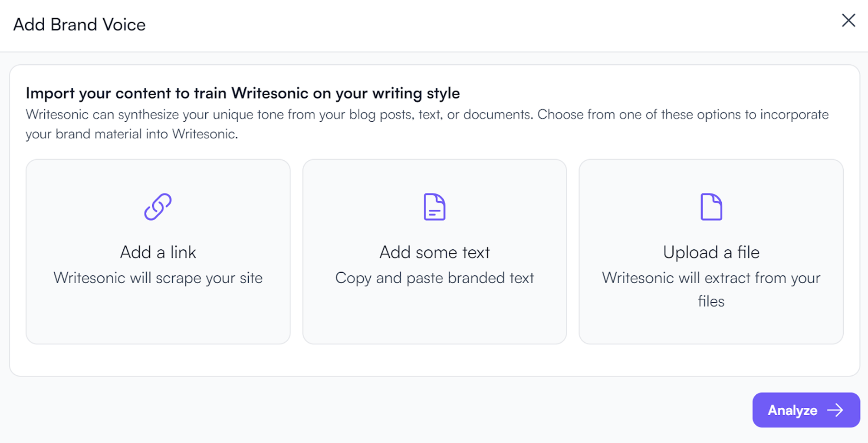Click "Writesonic will extract from your files" text
Screen dimensions: 868x443
711,289
